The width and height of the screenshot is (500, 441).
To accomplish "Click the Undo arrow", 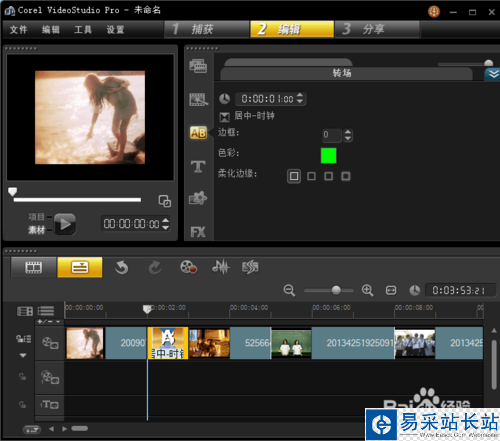I will (x=122, y=267).
